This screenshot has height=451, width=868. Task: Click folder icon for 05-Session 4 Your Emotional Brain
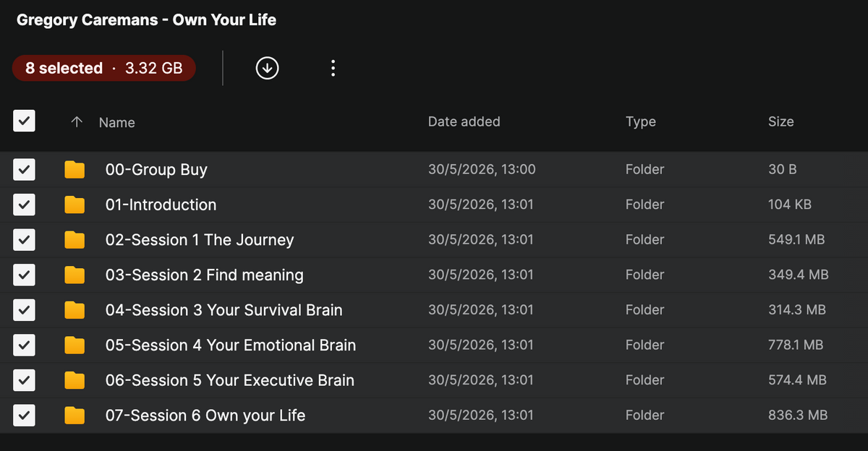75,345
